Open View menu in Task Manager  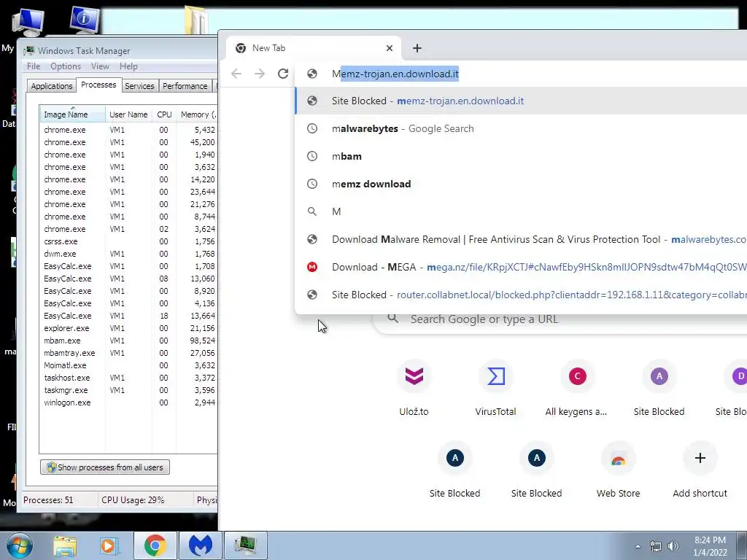(x=100, y=66)
